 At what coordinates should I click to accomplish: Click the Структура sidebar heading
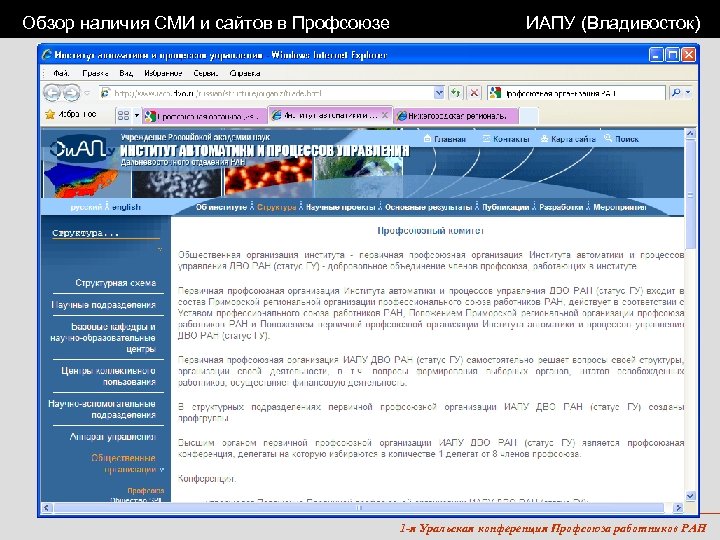(x=85, y=233)
